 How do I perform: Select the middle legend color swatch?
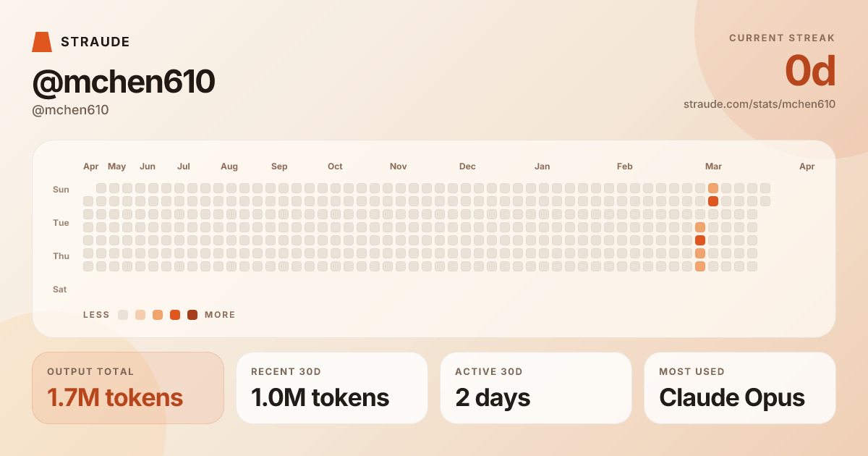point(158,315)
